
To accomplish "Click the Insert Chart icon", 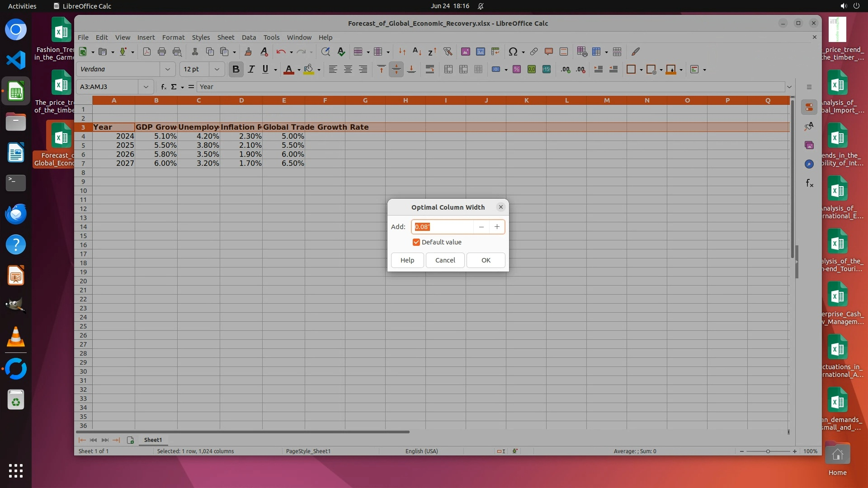I will [x=480, y=52].
